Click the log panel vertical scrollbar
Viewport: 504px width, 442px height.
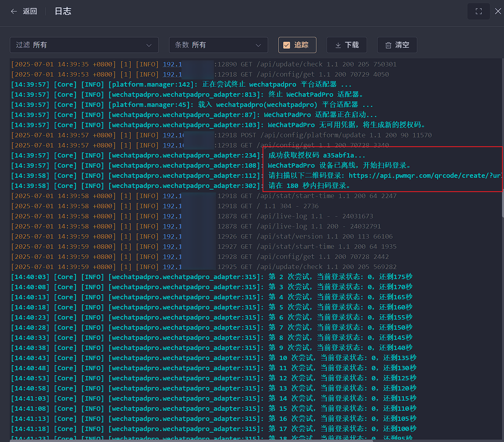point(502,203)
